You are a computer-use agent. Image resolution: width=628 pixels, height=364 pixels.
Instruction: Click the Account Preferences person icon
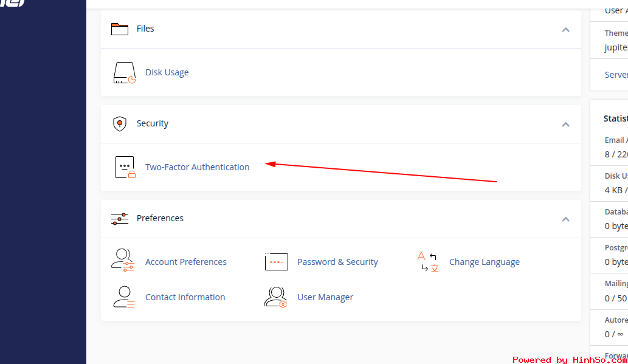pyautogui.click(x=123, y=261)
